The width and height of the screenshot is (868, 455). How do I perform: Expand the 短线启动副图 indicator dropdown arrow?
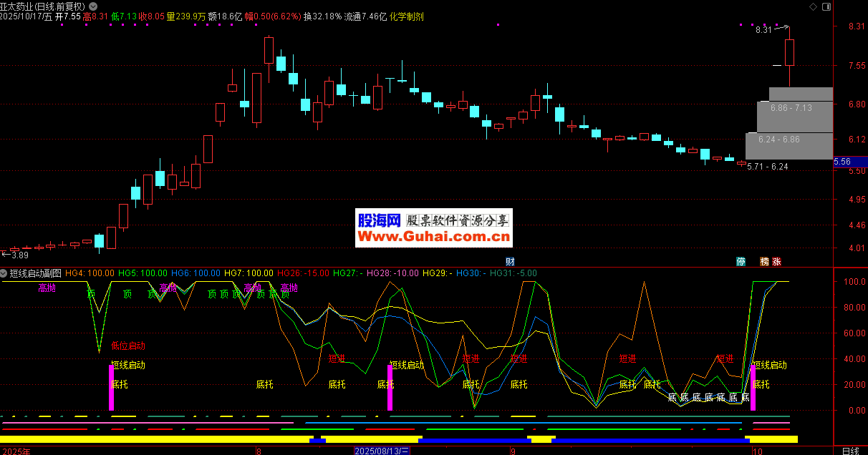pos(4,273)
